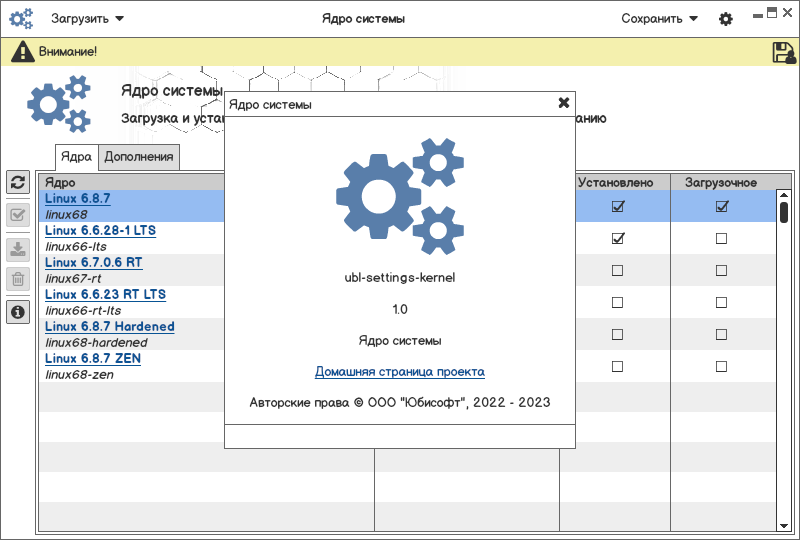The height and width of the screenshot is (540, 800).
Task: Click the gears app icon at top-left
Action: [x=22, y=19]
